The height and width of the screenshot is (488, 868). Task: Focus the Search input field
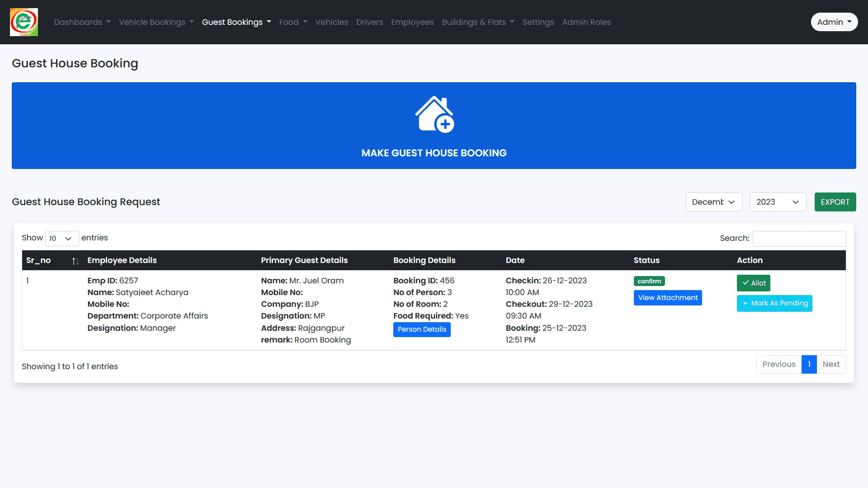point(799,239)
